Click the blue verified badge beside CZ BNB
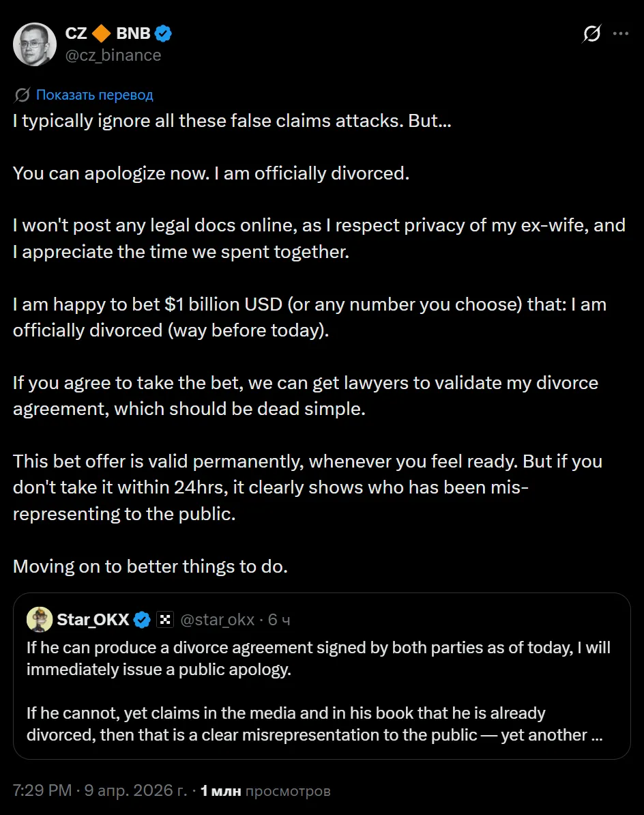 (x=164, y=32)
